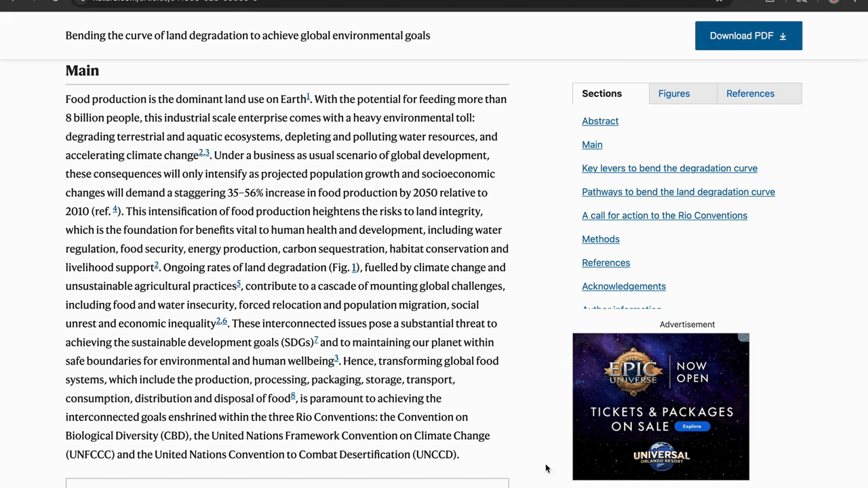The height and width of the screenshot is (488, 868).
Task: Navigate to the Methods section link
Action: point(600,239)
